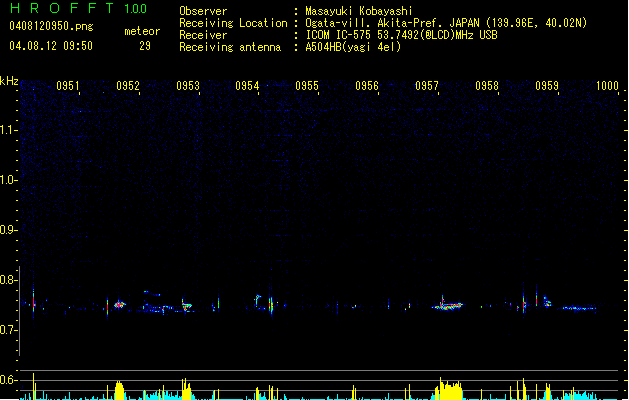Click the tall yellow intensity peak after 0957
Screen dimensions: 629x400
449,389
